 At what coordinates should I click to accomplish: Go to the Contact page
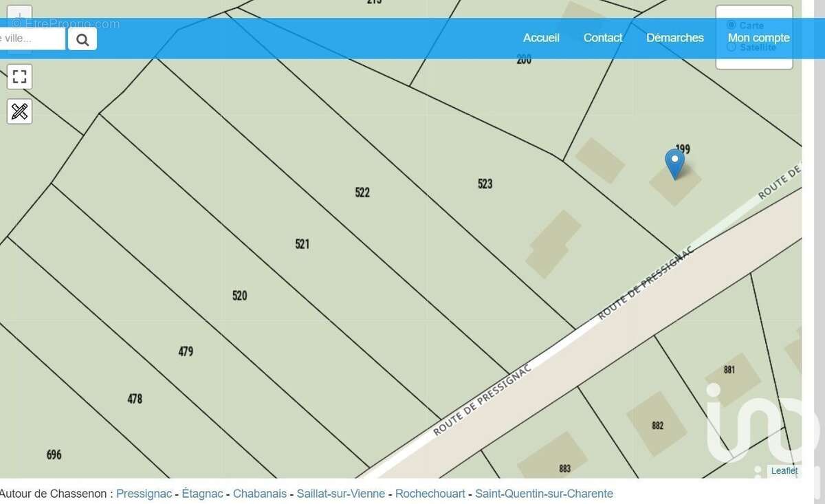(x=603, y=38)
